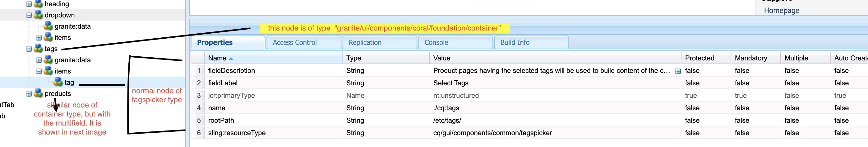Screen dimensions: 868x147
Task: Click the tag leaf node icon
Action: click(58, 82)
